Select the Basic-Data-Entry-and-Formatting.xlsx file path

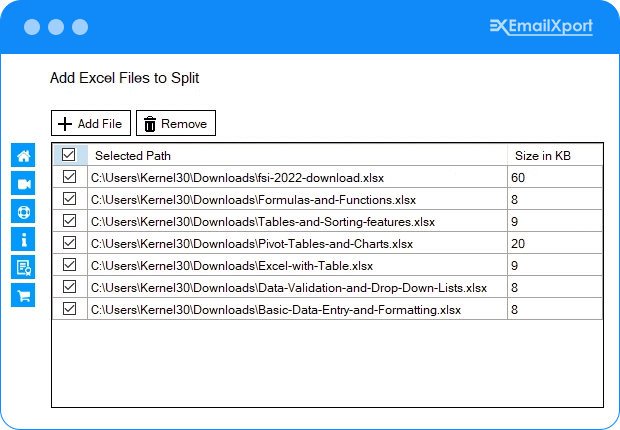[x=276, y=310]
